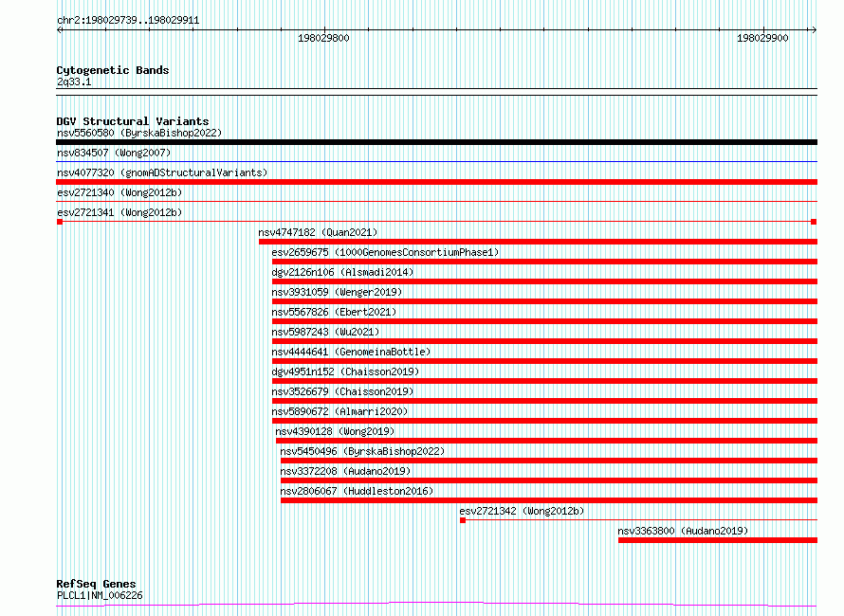This screenshot has height=616, width=844.
Task: Open variant nsv5450496 (ByrskaBishop2022)
Action: pos(362,451)
